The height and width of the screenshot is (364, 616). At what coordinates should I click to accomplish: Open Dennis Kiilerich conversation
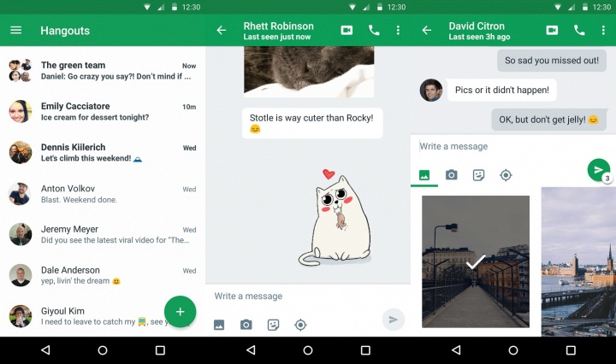103,153
